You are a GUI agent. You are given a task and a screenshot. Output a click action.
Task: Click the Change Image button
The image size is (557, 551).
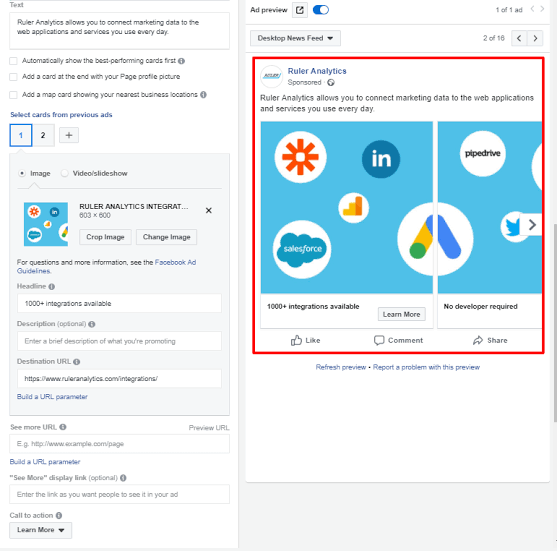coord(167,237)
